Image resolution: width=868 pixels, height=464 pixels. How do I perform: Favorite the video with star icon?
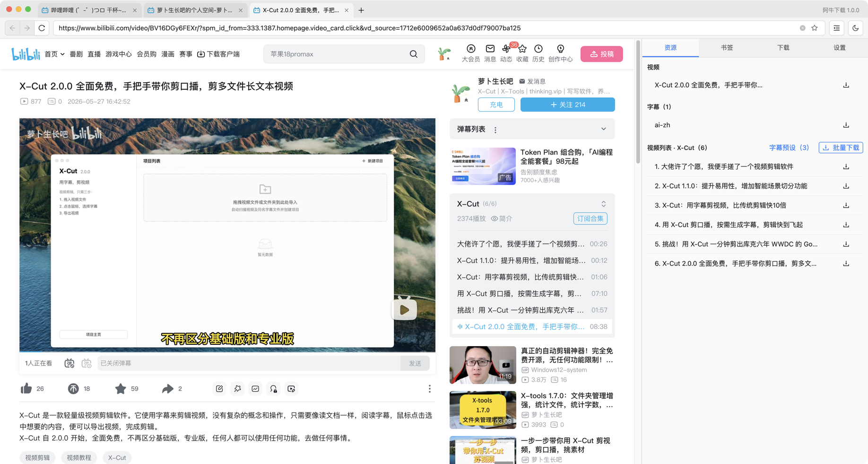(121, 389)
